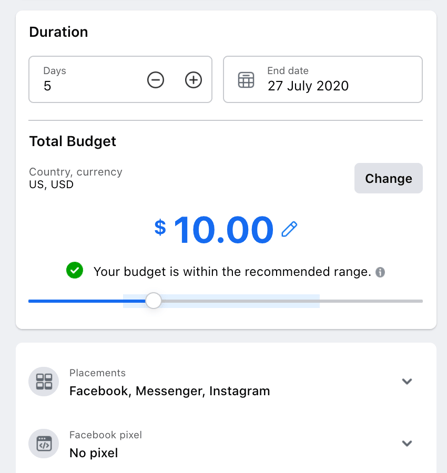
Task: Expand the Placements section chevron
Action: click(x=407, y=381)
